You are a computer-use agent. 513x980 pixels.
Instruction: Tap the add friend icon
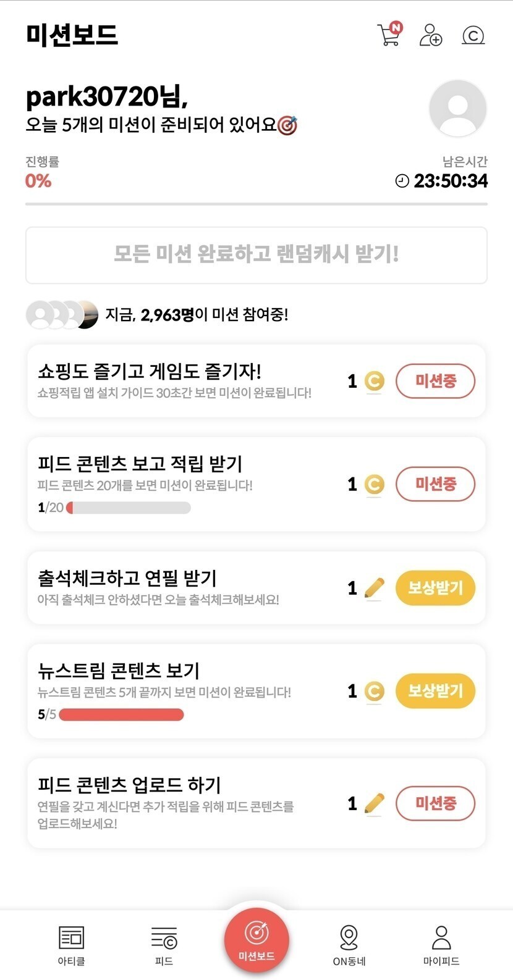[x=430, y=35]
